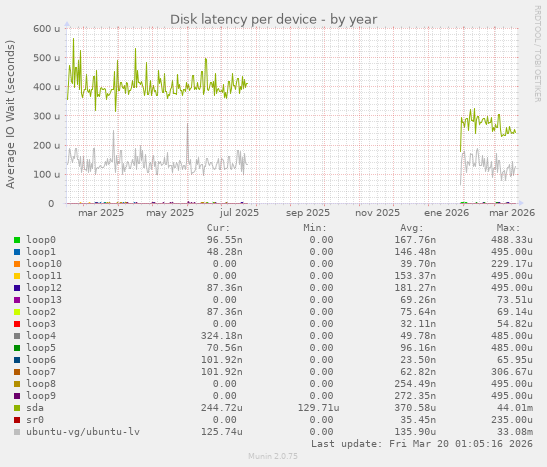Image resolution: width=547 pixels, height=467 pixels.
Task: Select the loop4 legend label
Action: point(41,336)
